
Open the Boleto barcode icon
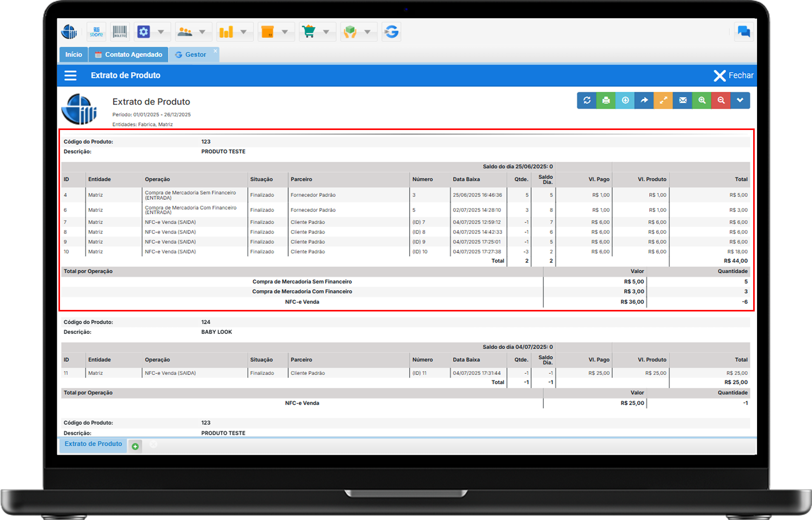click(x=120, y=32)
